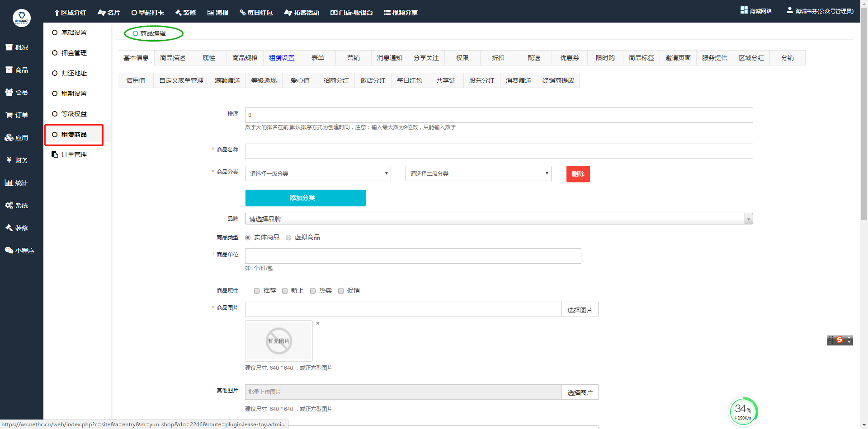The image size is (868, 429).
Task: Enable the 热卖 checkbox
Action: pos(313,291)
